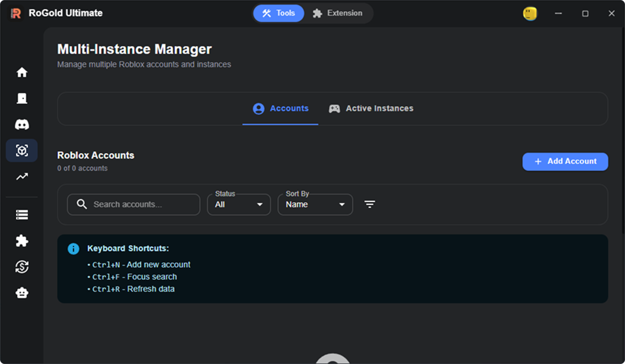Click the currency exchange sidebar icon
Viewport: 625px width, 364px height.
point(22,267)
